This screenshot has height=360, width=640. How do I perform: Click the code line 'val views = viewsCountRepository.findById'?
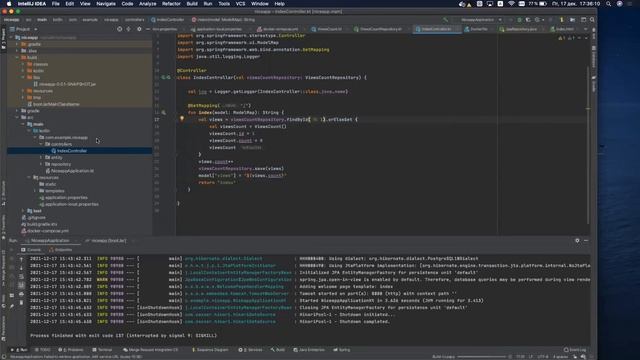click(278, 119)
